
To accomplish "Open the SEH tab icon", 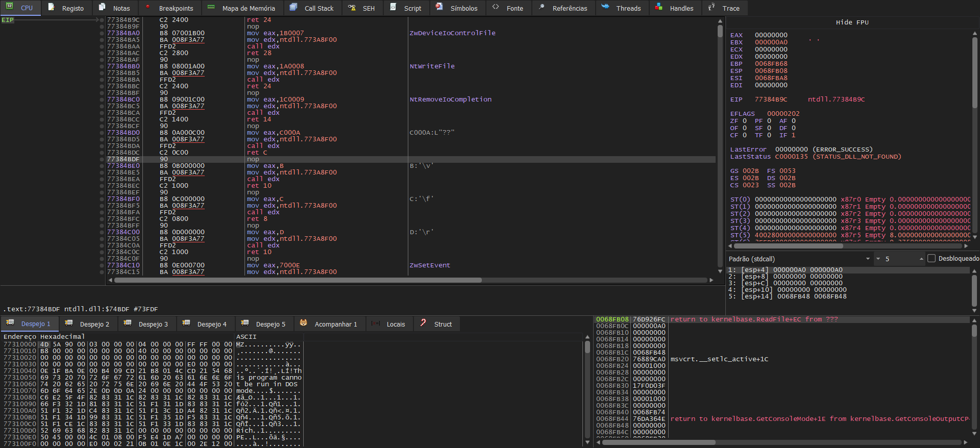I will 352,7.
